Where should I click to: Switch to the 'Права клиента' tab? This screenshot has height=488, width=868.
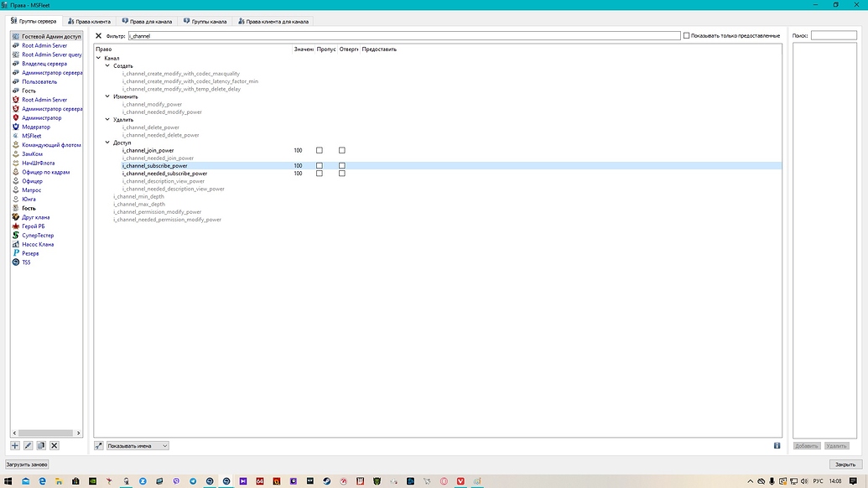89,21
